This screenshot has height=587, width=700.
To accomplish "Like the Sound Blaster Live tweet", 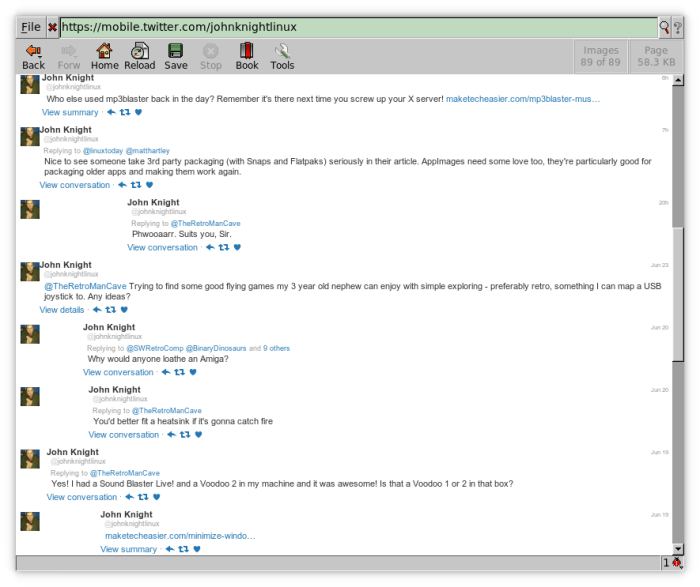I will pos(157,497).
